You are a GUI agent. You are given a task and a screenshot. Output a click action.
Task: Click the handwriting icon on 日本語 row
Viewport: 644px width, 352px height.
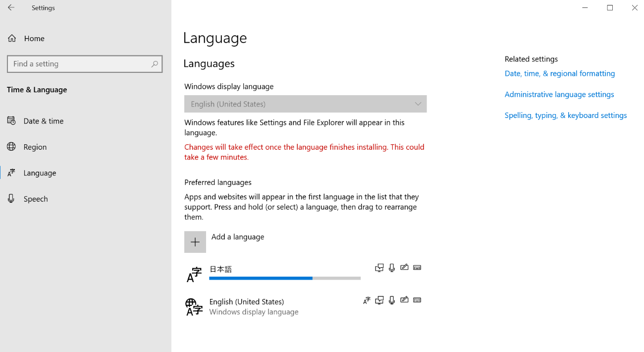click(x=404, y=267)
